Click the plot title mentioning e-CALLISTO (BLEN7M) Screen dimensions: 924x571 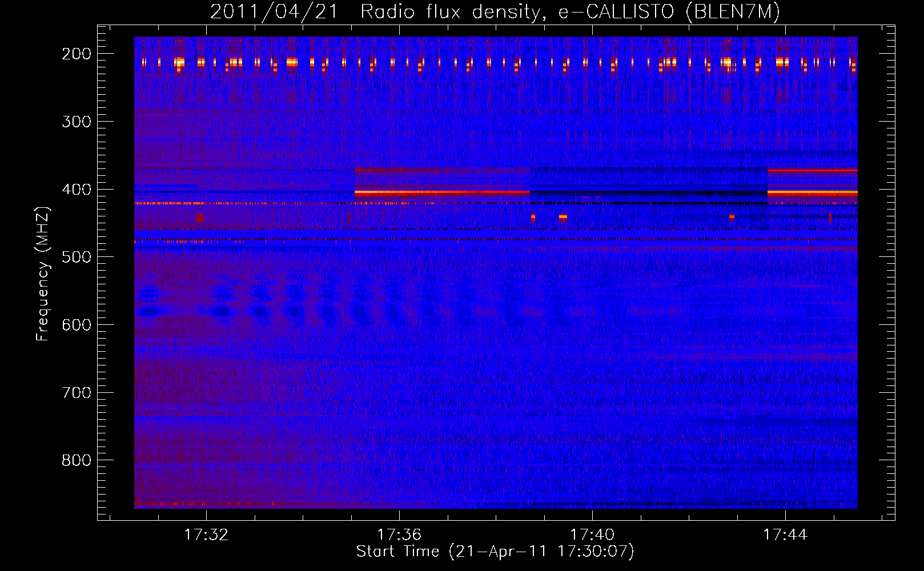[495, 12]
